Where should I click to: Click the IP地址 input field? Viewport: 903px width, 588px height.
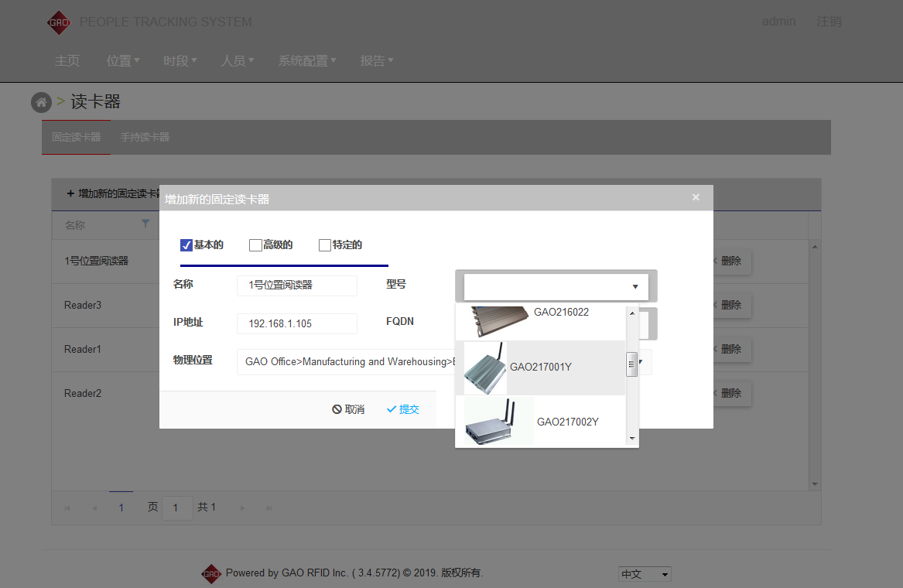click(297, 323)
